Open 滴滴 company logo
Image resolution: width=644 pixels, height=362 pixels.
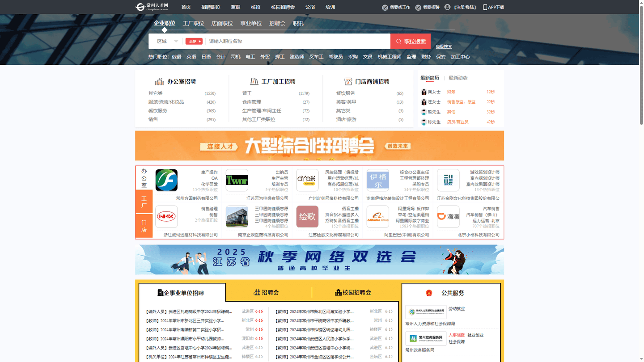coord(448,217)
